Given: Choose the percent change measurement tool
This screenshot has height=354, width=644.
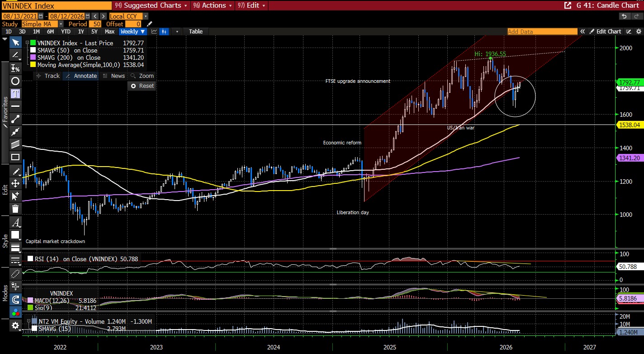Looking at the screenshot, I should click(x=15, y=68).
